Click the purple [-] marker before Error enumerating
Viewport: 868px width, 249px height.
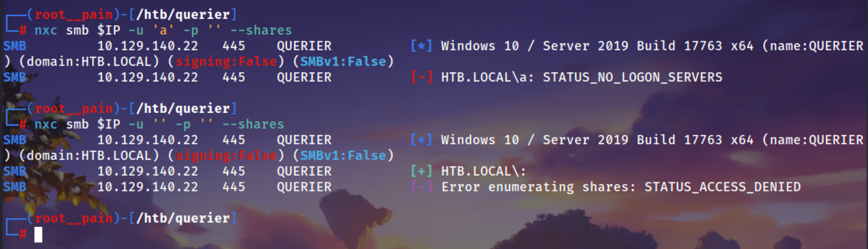[x=421, y=187]
